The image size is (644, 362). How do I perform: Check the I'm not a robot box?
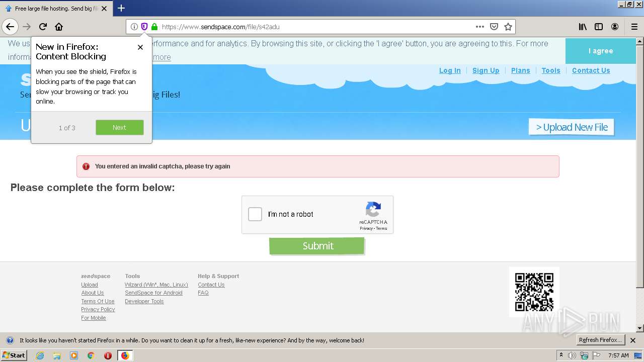[x=255, y=214]
